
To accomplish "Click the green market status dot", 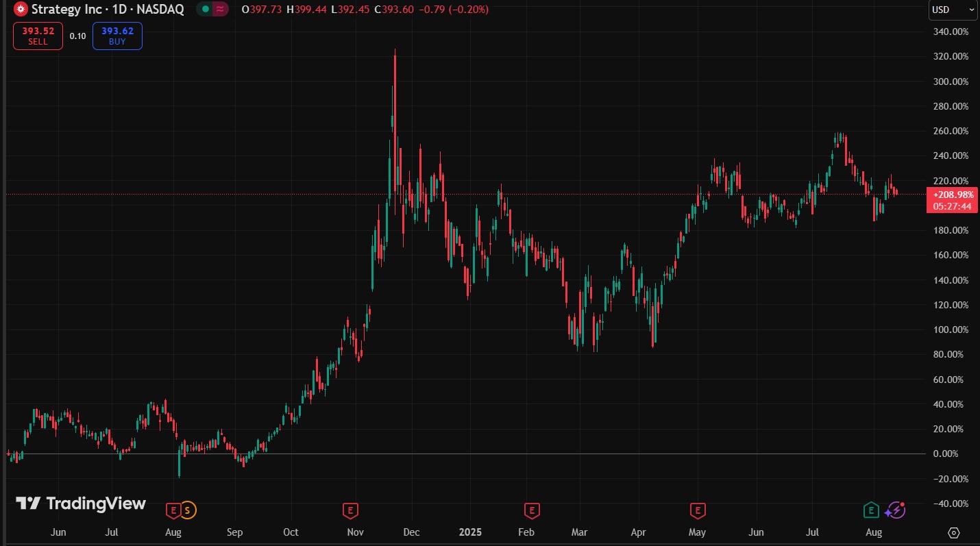I will (x=206, y=10).
